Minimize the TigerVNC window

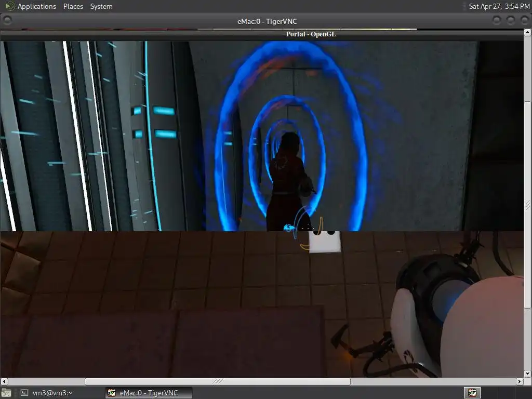[497, 21]
